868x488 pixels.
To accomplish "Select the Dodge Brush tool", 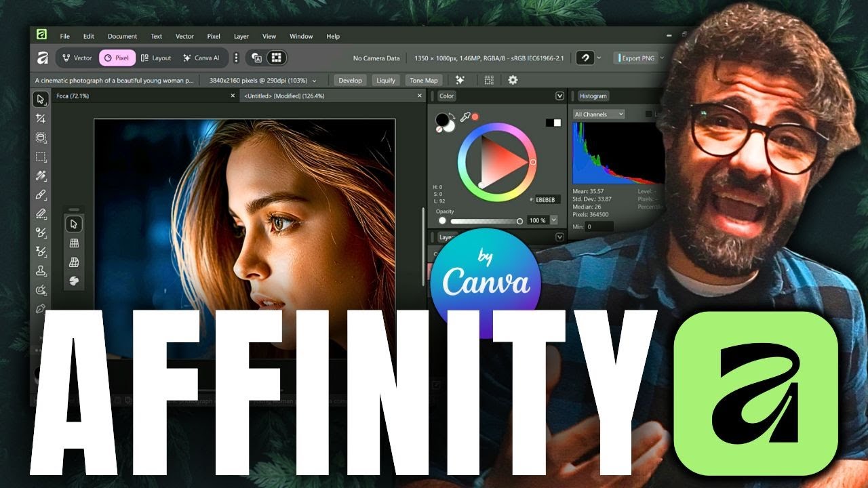I will pyautogui.click(x=41, y=232).
